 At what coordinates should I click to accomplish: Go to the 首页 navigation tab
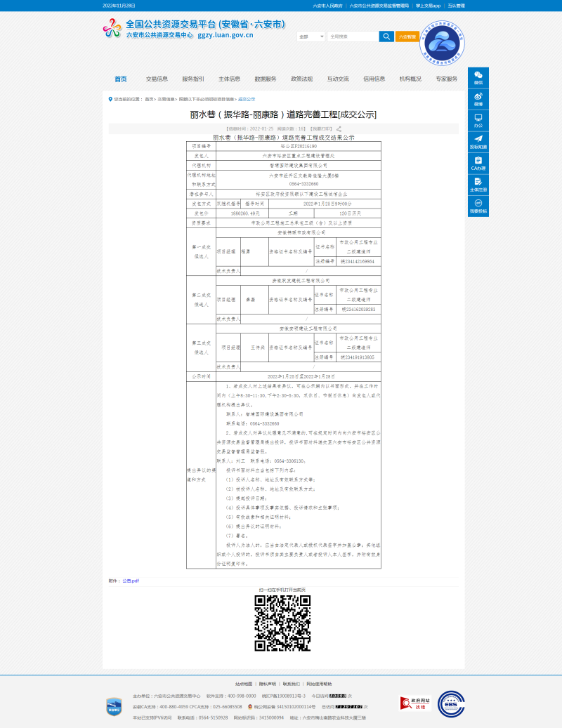tap(121, 79)
